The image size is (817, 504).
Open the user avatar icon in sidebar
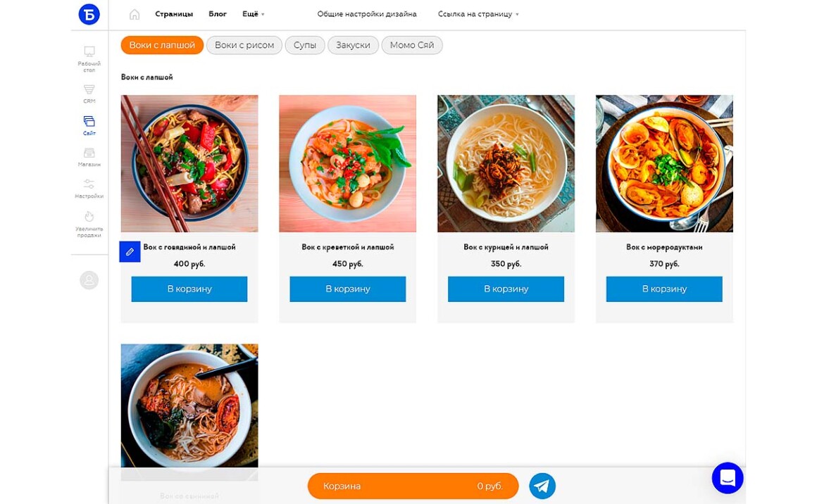89,280
